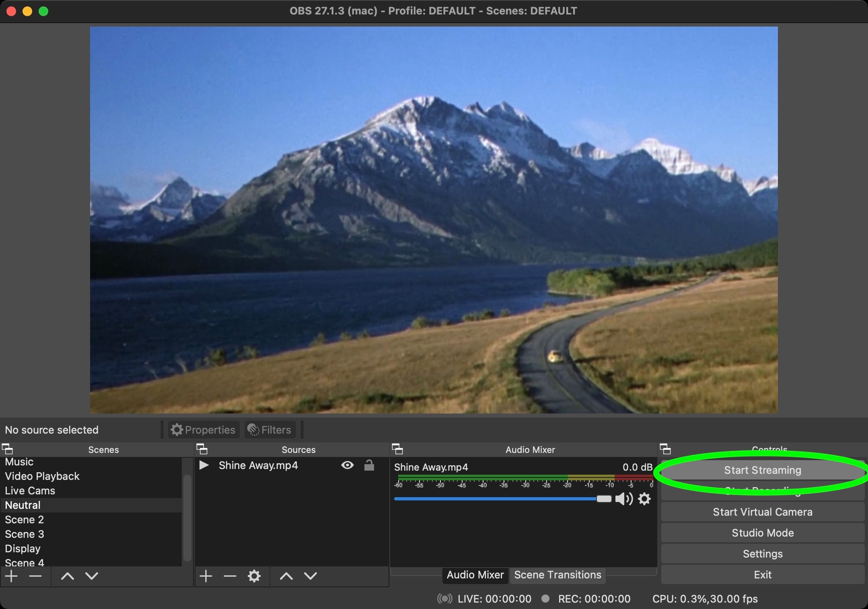Image resolution: width=868 pixels, height=609 pixels.
Task: Expand Shine Away.mp4 source triangle
Action: click(x=204, y=465)
